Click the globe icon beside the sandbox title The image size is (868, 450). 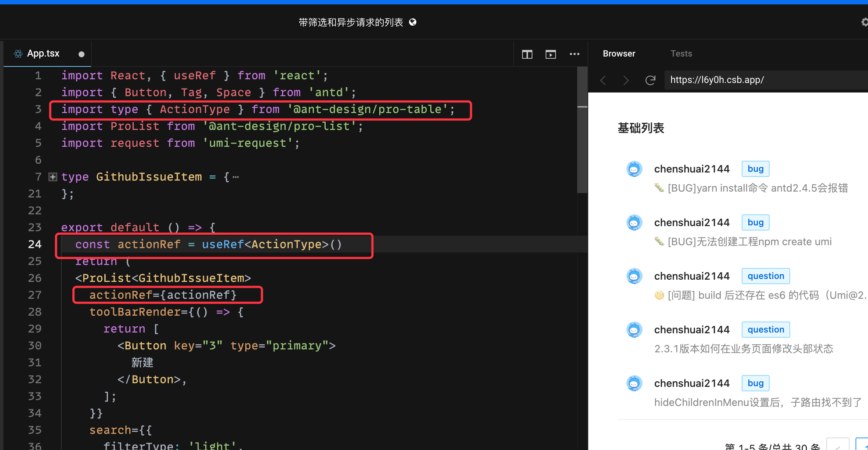(413, 22)
